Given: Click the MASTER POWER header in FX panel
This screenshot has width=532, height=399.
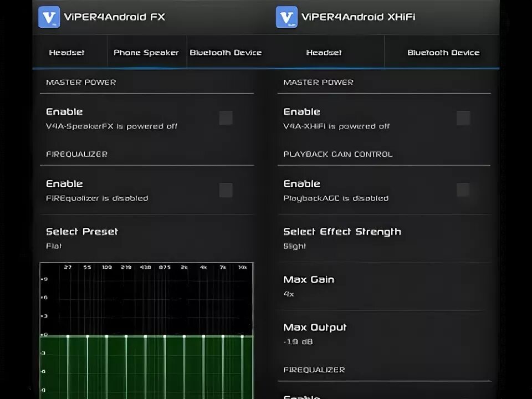Looking at the screenshot, I should click(x=81, y=83).
